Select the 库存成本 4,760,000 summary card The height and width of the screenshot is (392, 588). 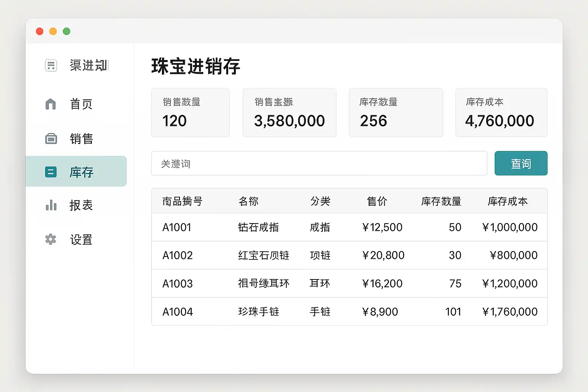click(501, 113)
